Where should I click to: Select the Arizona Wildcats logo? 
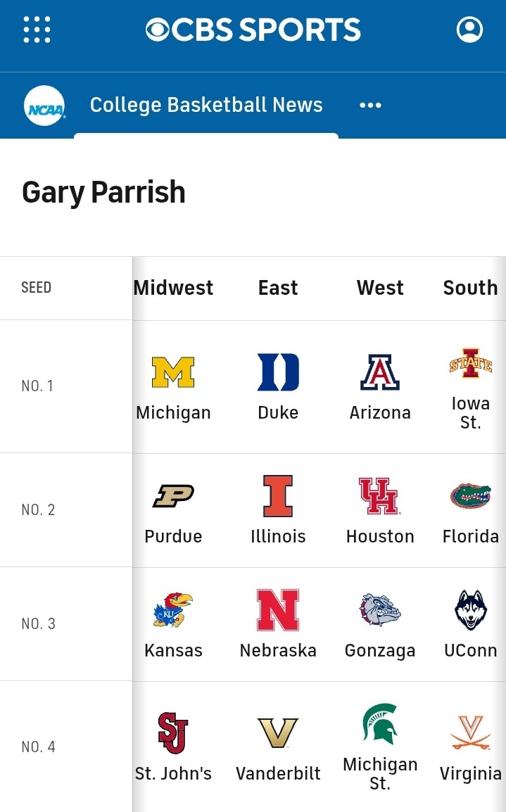(x=380, y=372)
